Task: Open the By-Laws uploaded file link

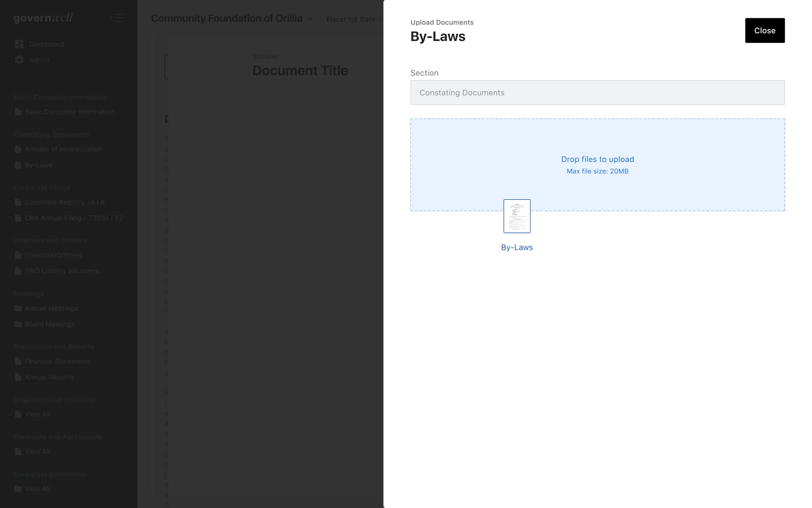Action: coord(517,247)
